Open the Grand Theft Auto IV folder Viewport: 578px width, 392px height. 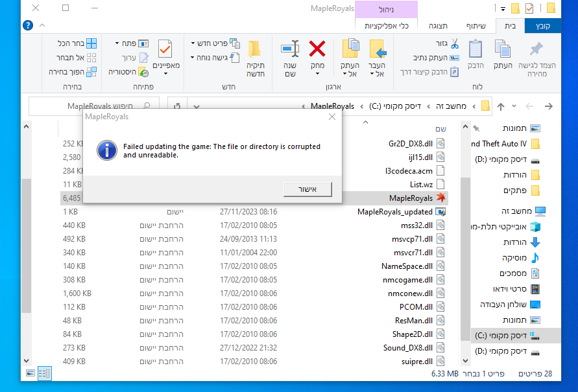coord(505,144)
